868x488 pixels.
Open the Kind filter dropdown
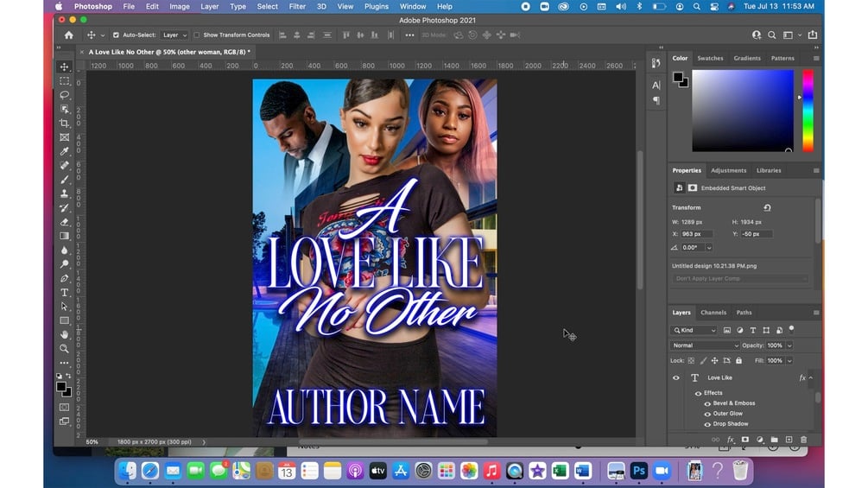click(694, 330)
